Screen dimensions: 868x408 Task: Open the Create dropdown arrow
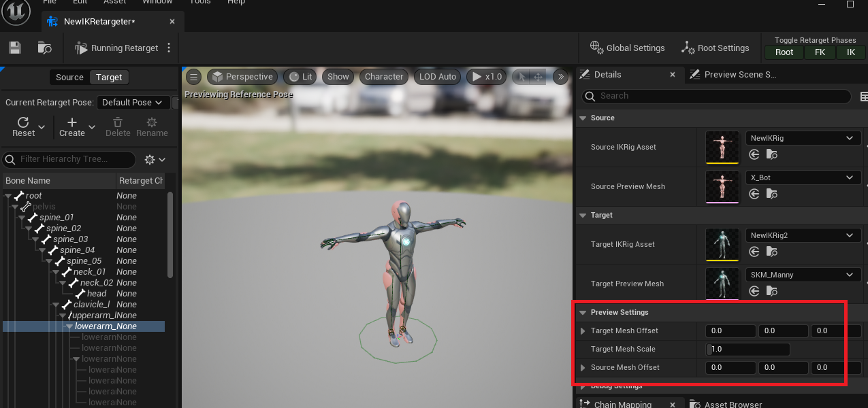point(91,127)
